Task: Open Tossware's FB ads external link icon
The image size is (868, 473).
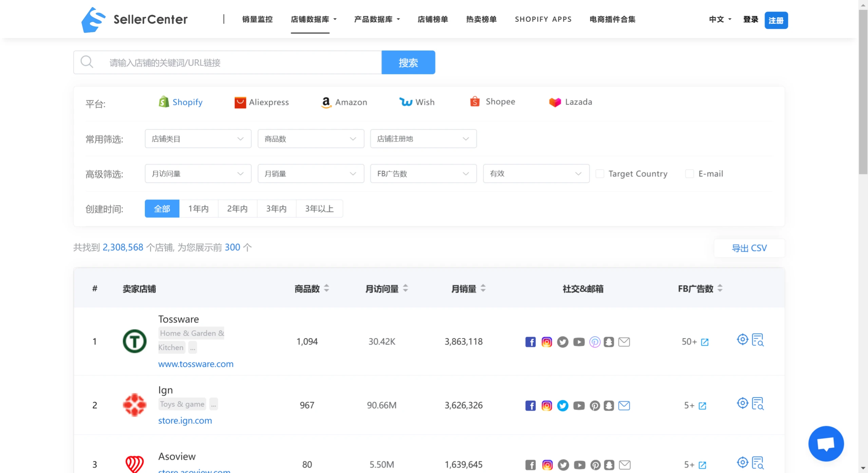Action: click(704, 342)
